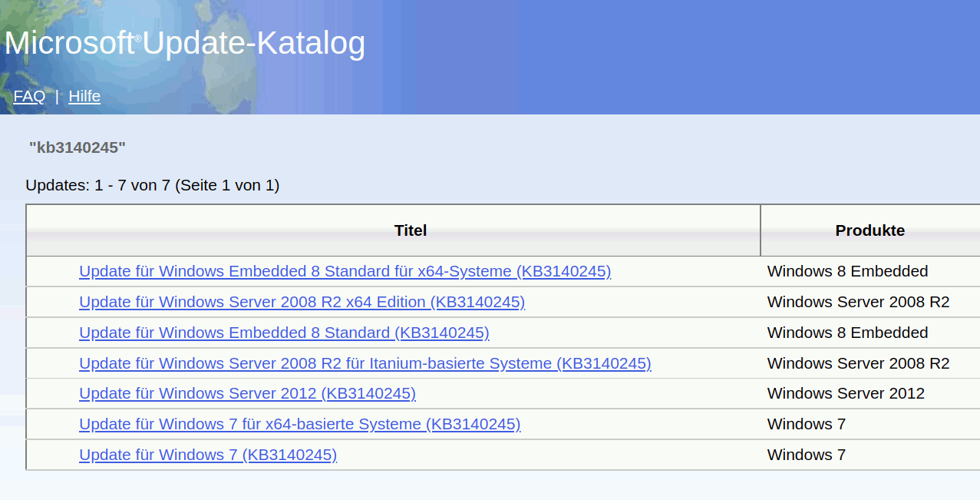Open the Hilfe page
This screenshot has height=500, width=980.
[x=84, y=96]
